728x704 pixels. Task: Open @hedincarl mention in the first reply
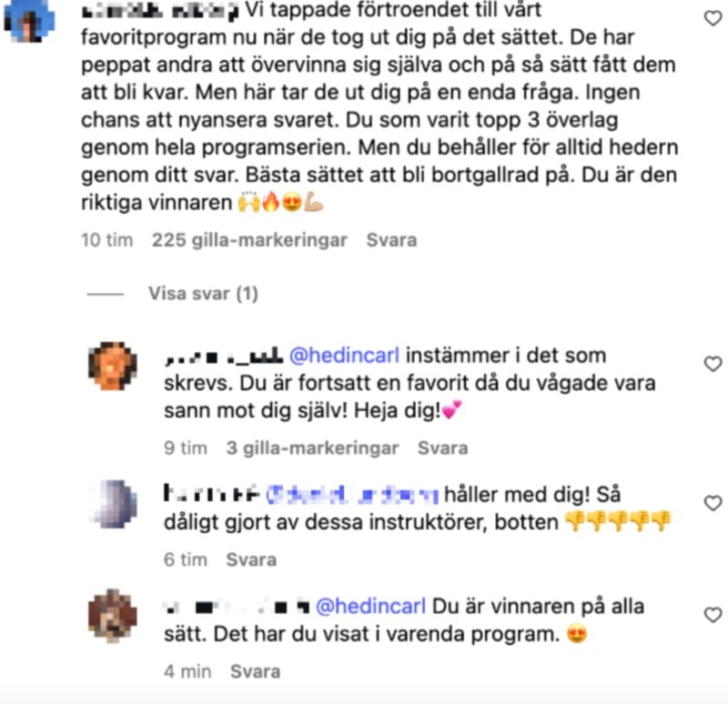(344, 356)
